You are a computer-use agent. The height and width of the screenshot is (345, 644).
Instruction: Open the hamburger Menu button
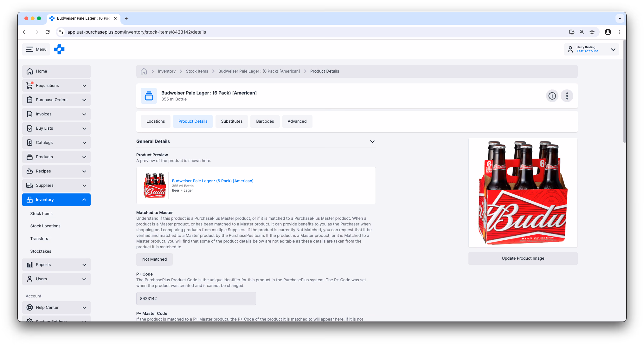tap(36, 49)
